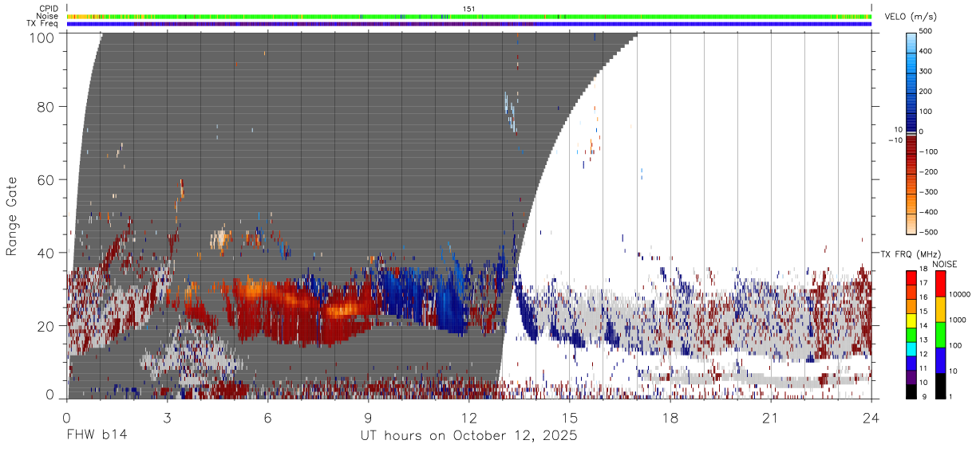Click the TX Freq blue strip above plot
The image size is (980, 452).
click(469, 24)
